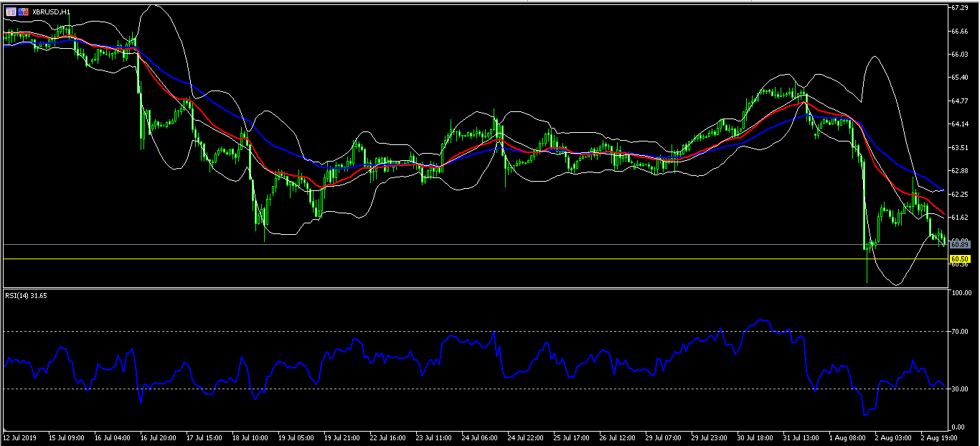Click the RSI 100.00 scale value
980x446 pixels.
(x=961, y=293)
